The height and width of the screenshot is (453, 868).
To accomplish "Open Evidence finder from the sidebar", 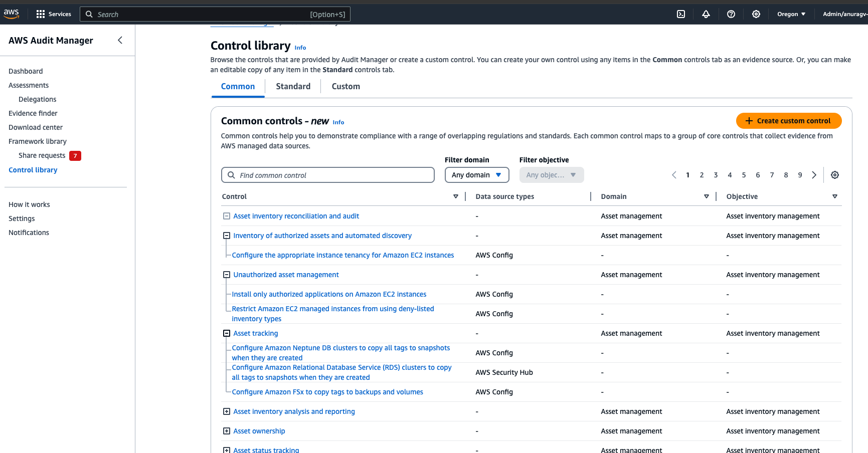I will (x=33, y=113).
